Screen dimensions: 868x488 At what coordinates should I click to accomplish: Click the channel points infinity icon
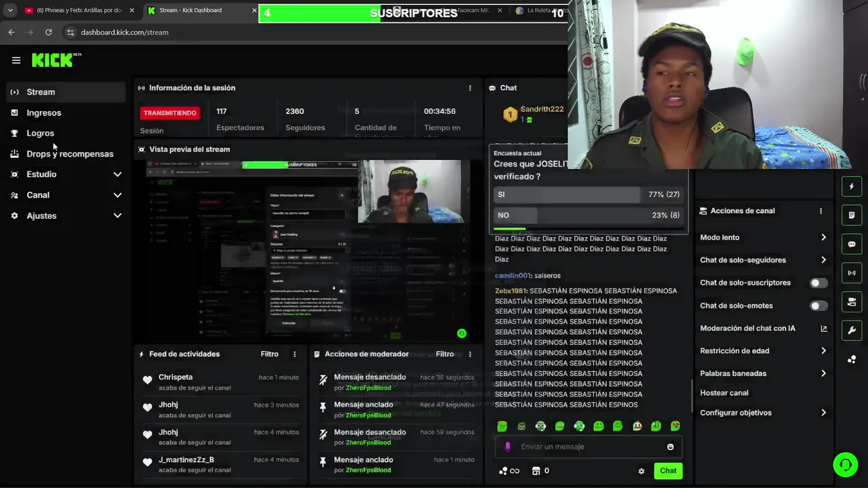pos(509,471)
